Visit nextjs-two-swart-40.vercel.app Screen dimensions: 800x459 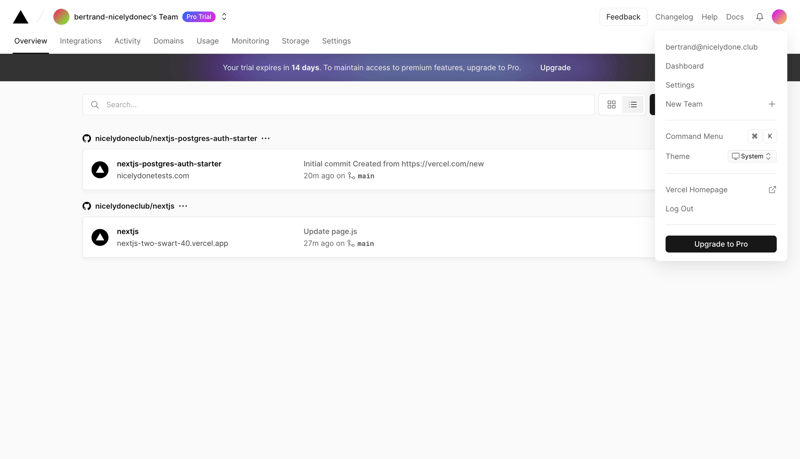[172, 243]
